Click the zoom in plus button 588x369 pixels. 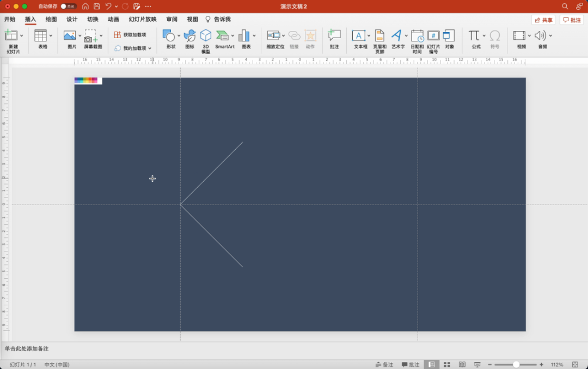pos(541,365)
